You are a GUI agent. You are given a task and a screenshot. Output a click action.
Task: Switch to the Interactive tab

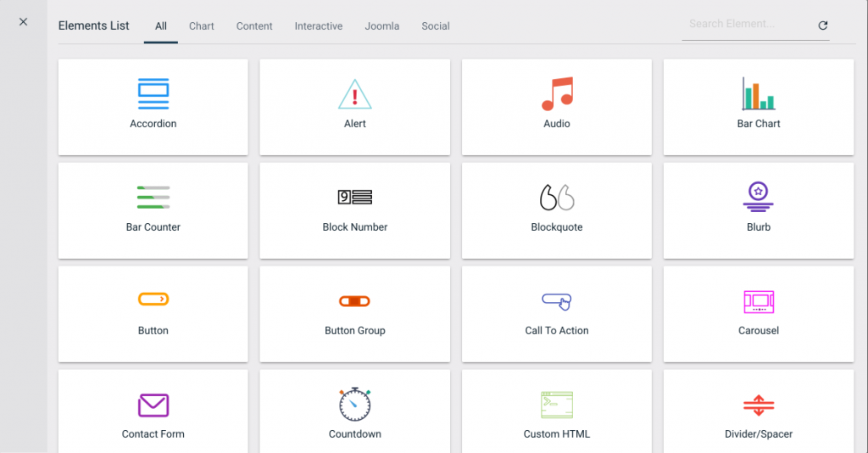pyautogui.click(x=319, y=26)
